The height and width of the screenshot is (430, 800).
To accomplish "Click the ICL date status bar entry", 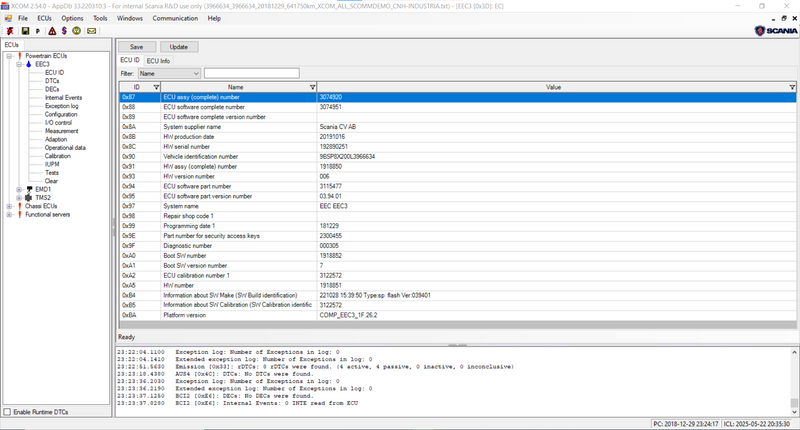I will (758, 424).
